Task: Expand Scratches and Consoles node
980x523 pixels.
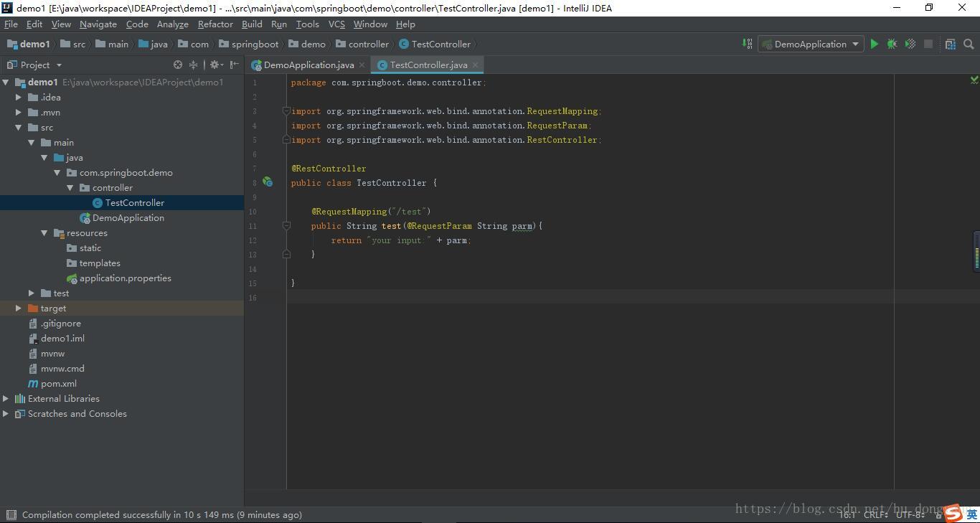Action: 6,413
